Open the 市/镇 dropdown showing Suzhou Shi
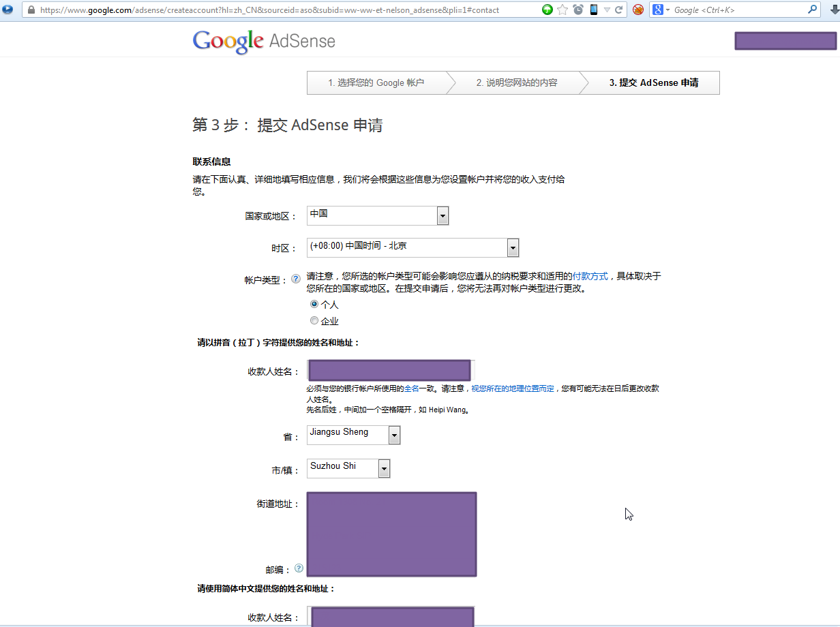Viewport: 840px width, 627px height. click(348, 468)
